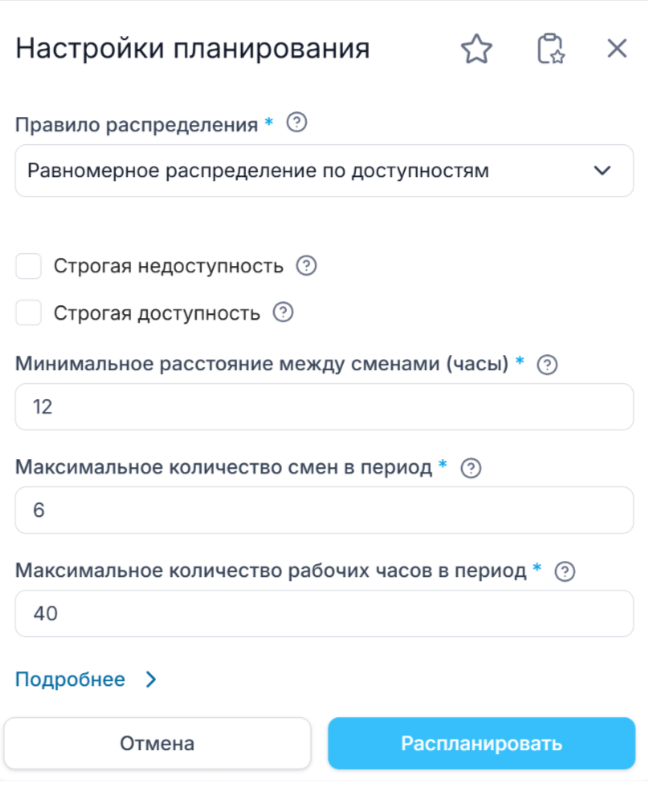Click the dropdown chevron arrow
Screen dimensions: 648x785
(602, 171)
